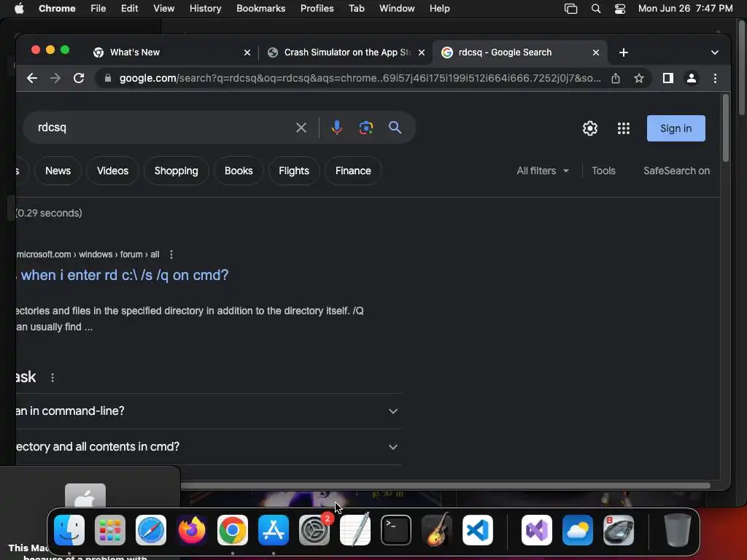Toggle Chrome side panel icon
The width and height of the screenshot is (747, 560).
point(668,78)
